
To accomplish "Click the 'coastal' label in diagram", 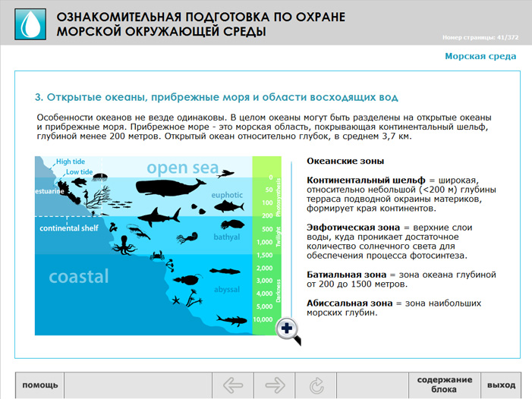I will coord(79,276).
